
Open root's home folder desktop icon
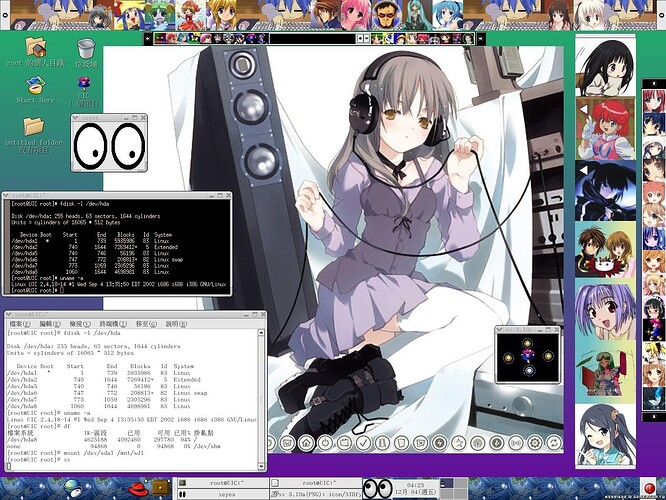(x=36, y=51)
